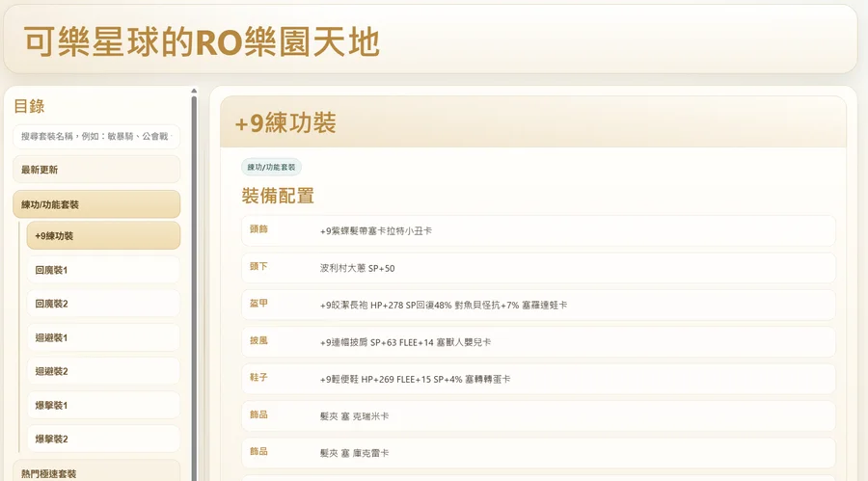
Task: Click the 飾品 克瑞米卡 row
Action: 537,415
